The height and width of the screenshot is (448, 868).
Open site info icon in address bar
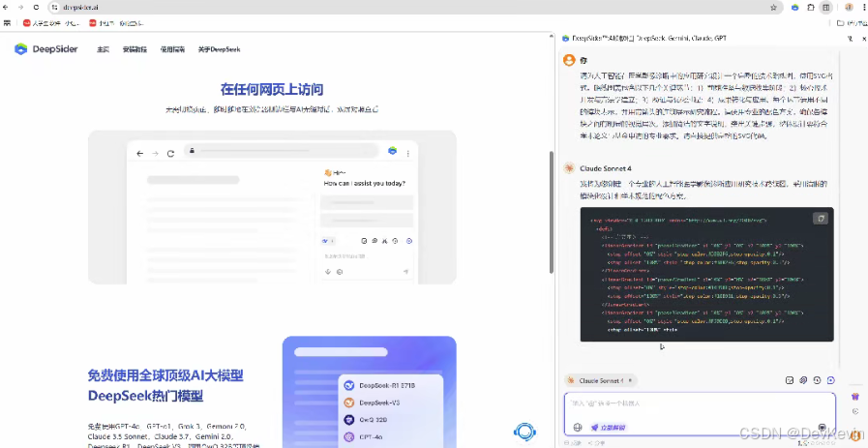point(55,7)
